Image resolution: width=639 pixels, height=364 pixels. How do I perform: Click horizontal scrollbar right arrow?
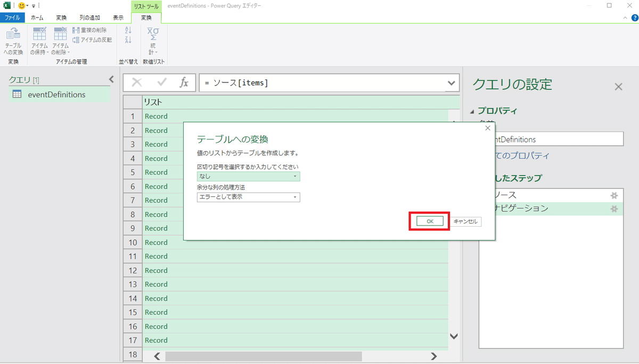[x=434, y=356]
